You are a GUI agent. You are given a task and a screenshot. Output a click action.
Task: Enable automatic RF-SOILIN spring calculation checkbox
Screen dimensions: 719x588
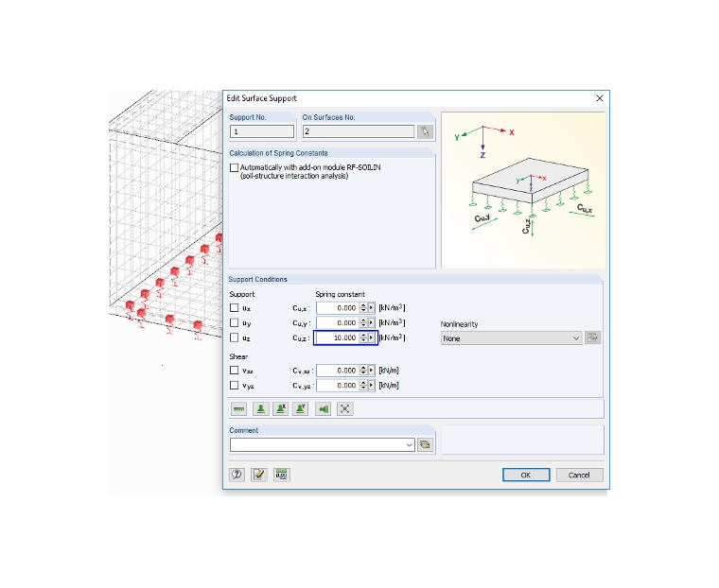point(235,167)
